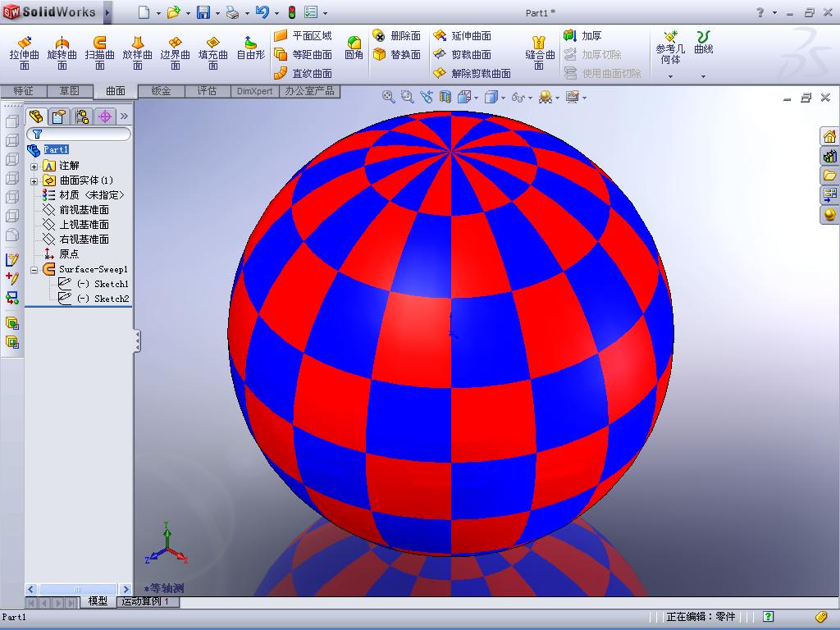Select the 缝合曲面 knit surface tool
840x630 pixels.
(x=539, y=52)
